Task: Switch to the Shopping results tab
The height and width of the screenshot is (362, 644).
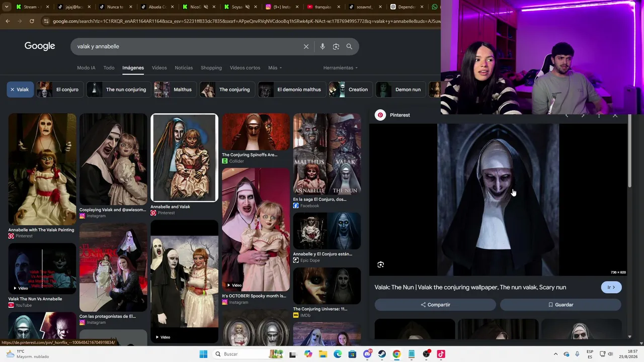Action: [211, 68]
